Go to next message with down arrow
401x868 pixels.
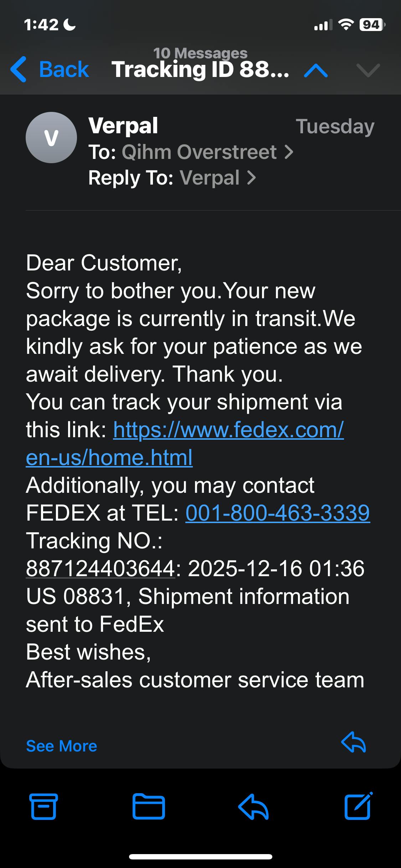(x=368, y=70)
